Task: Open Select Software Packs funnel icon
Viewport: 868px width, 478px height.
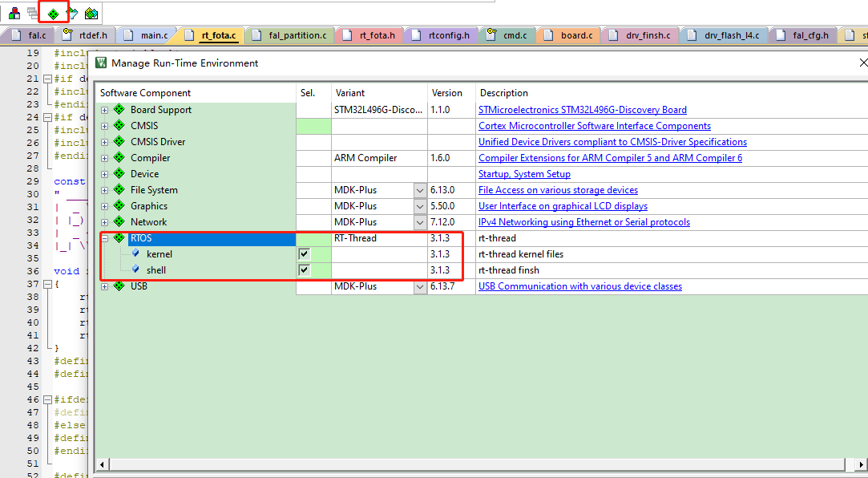Action: tap(72, 14)
